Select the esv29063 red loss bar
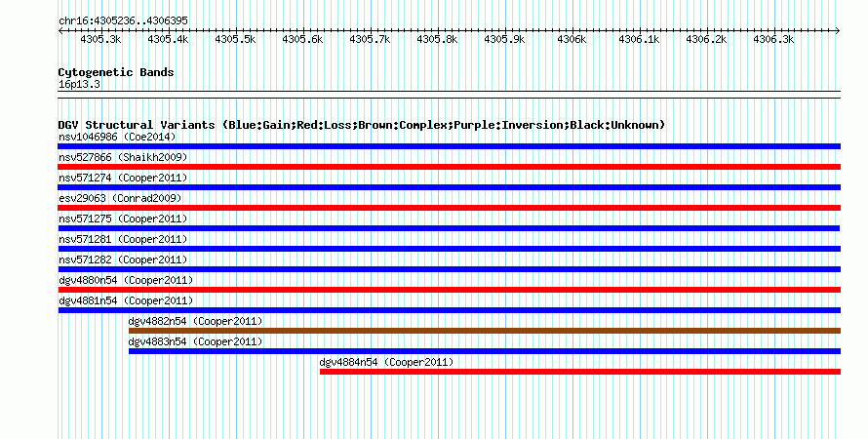The height and width of the screenshot is (439, 868). point(449,208)
